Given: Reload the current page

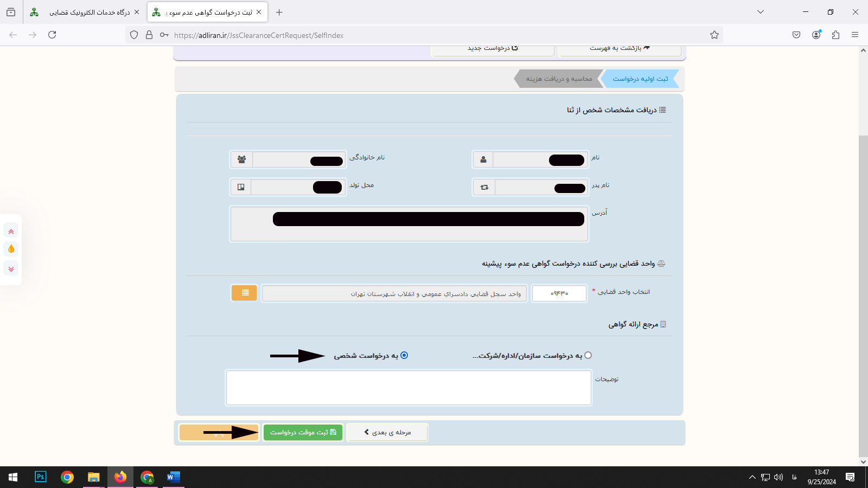Looking at the screenshot, I should tap(52, 35).
